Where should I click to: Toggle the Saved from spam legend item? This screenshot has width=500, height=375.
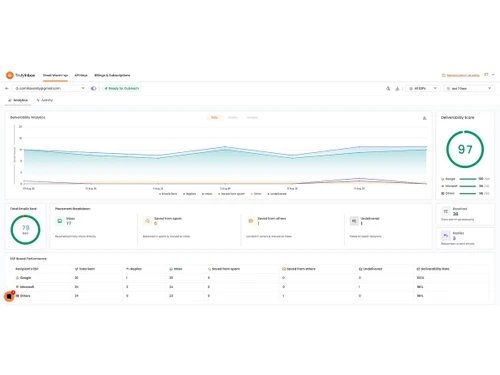click(231, 194)
